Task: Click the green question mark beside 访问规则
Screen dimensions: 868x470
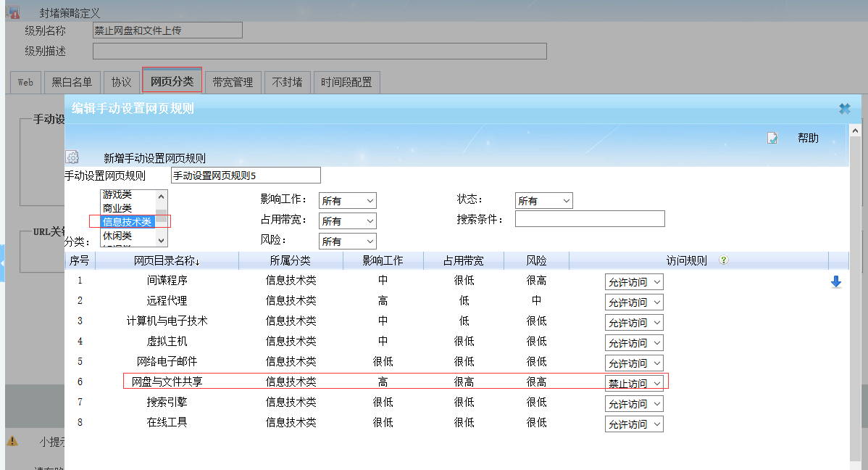Action: [723, 260]
